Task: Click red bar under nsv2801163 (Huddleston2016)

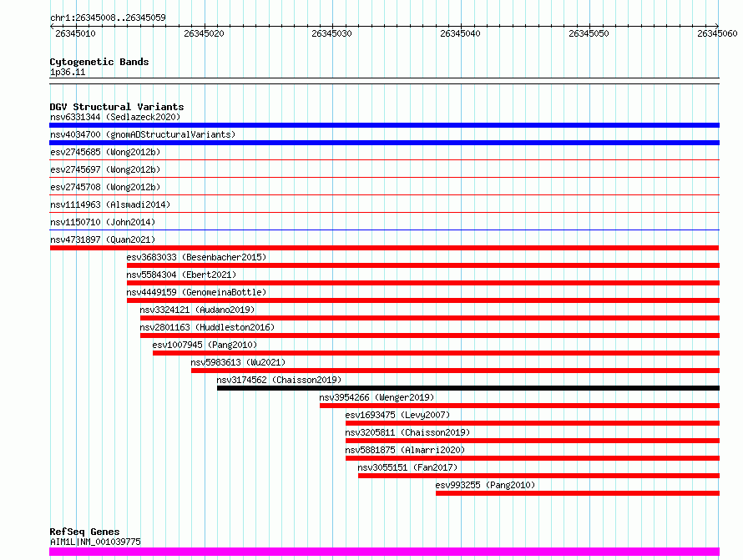Action: (430, 335)
